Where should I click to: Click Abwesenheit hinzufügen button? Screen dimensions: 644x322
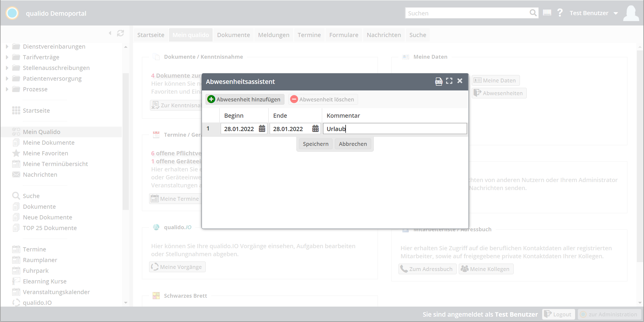pos(245,99)
